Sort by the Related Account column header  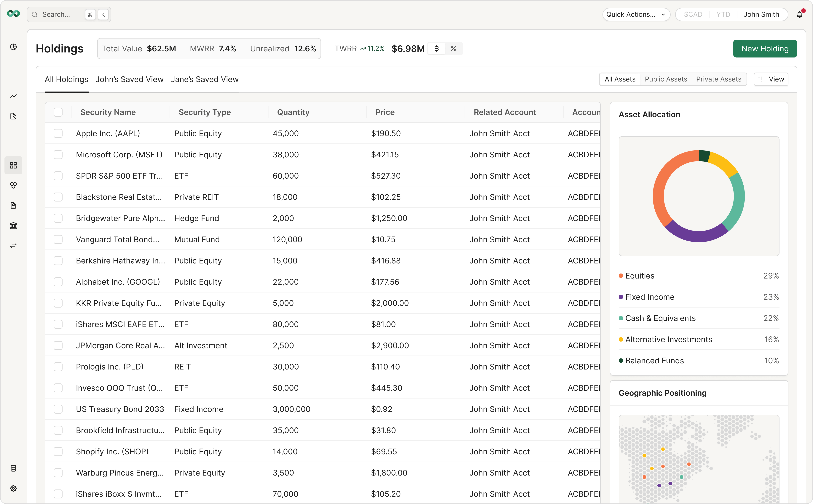click(x=505, y=112)
